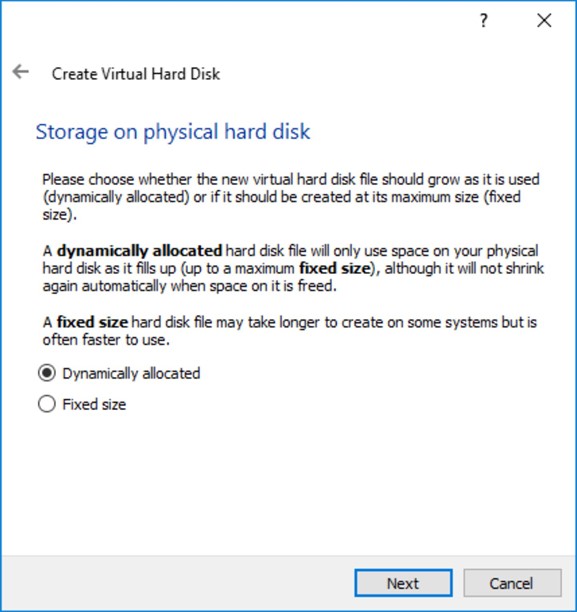Proceed with the Next button
Image resolution: width=577 pixels, height=612 pixels.
pos(403,583)
